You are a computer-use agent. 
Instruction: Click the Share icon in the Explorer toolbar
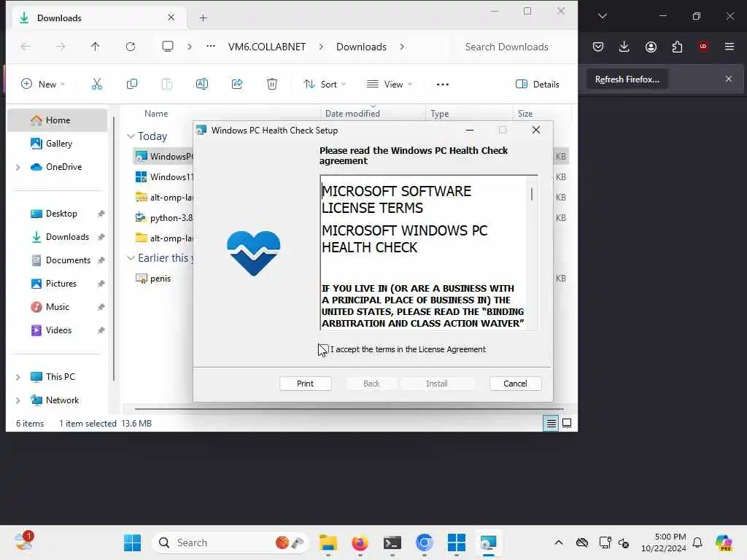237,85
